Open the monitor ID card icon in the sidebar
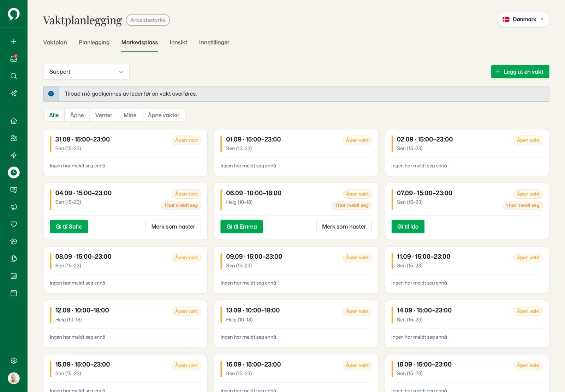This screenshot has height=392, width=565. (14, 190)
